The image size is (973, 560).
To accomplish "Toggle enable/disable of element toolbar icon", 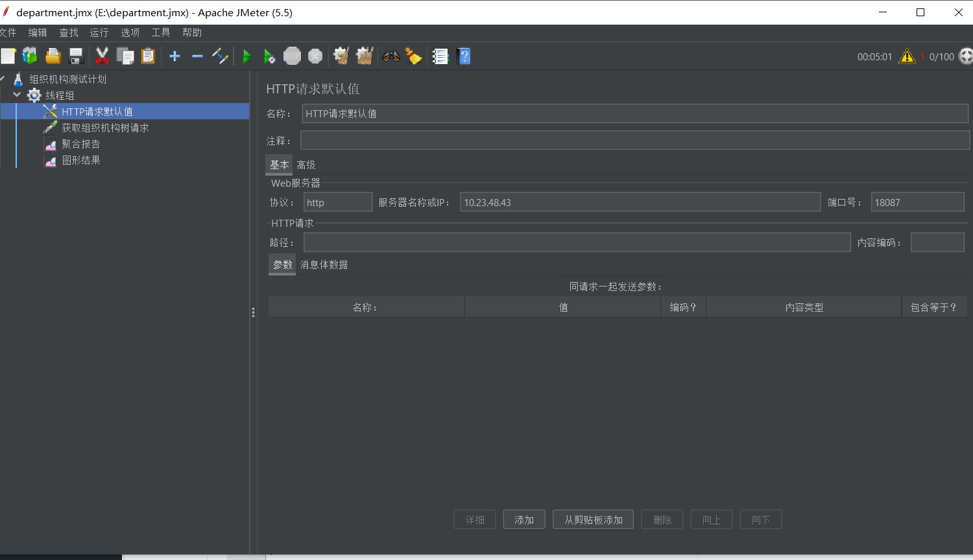I will tap(220, 56).
